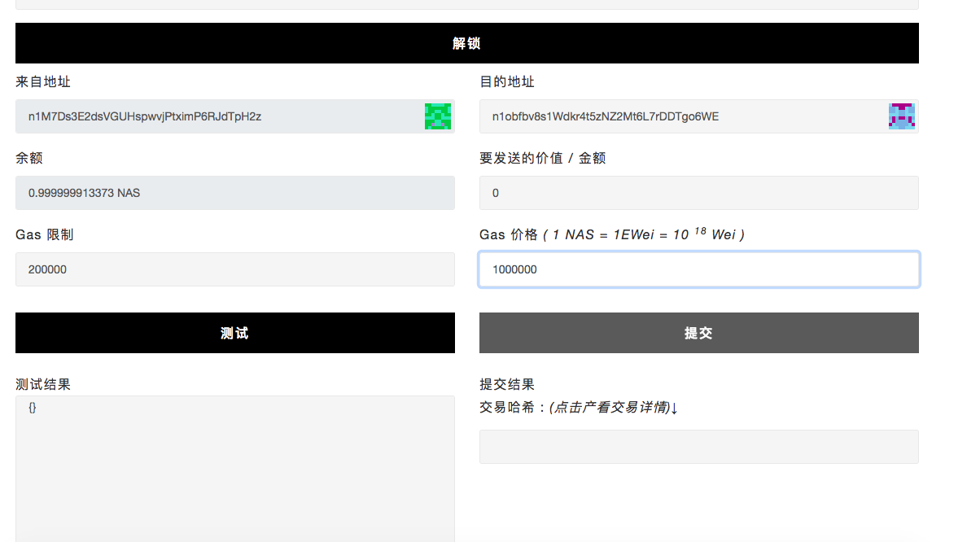Click the Gas 限制 label
The height and width of the screenshot is (542, 980).
[x=45, y=234]
